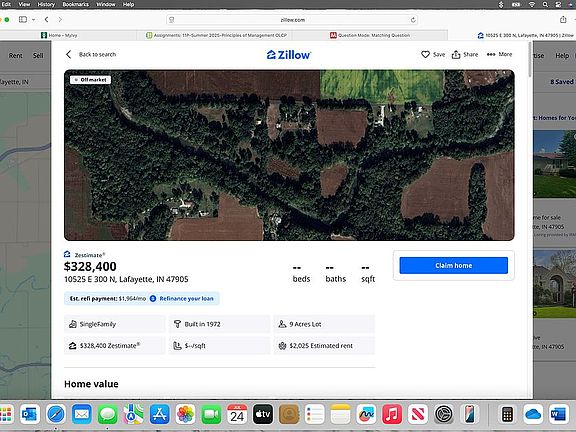Open the Help menu in menu bar
Screen dimensions: 576x432
[128, 4]
